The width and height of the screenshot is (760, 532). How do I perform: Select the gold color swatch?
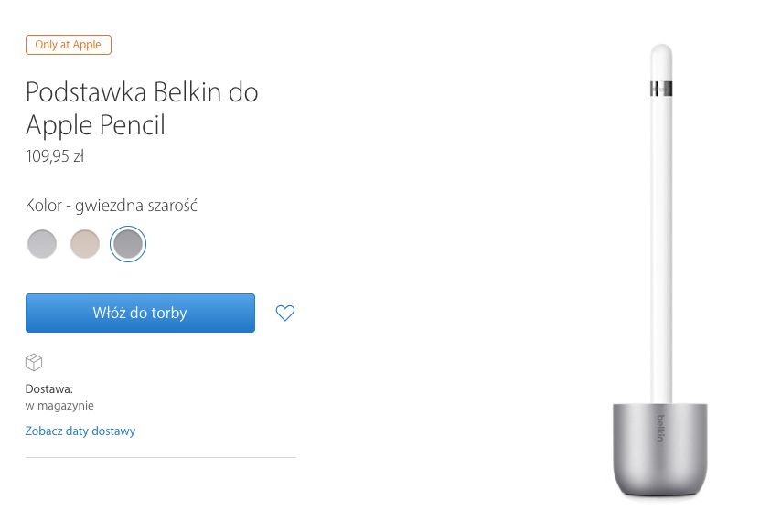click(85, 244)
